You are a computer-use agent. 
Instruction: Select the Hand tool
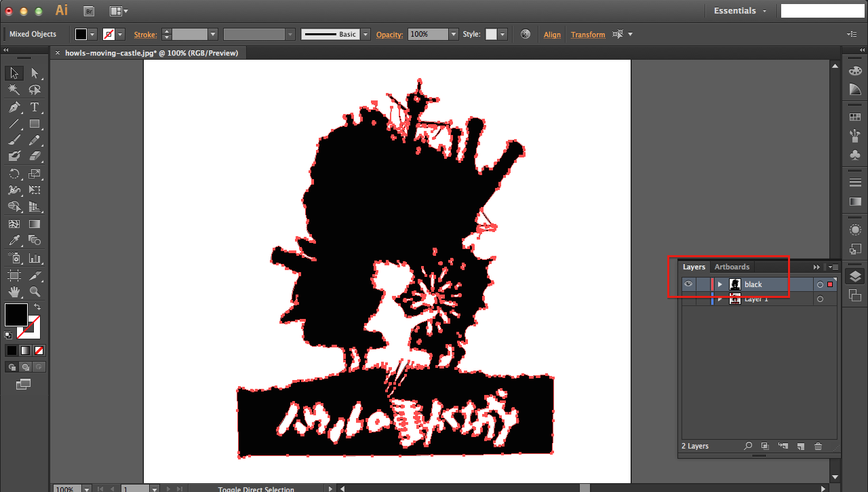tap(14, 292)
